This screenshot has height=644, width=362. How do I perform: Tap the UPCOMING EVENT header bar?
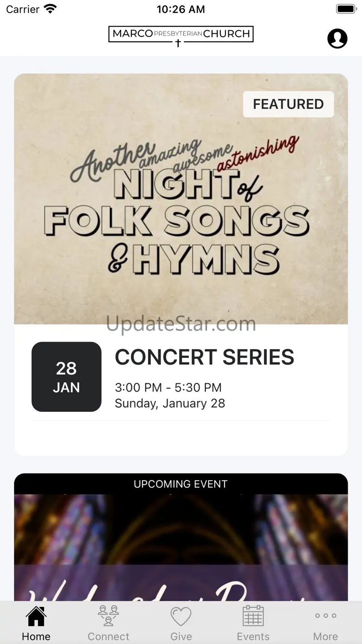click(181, 484)
